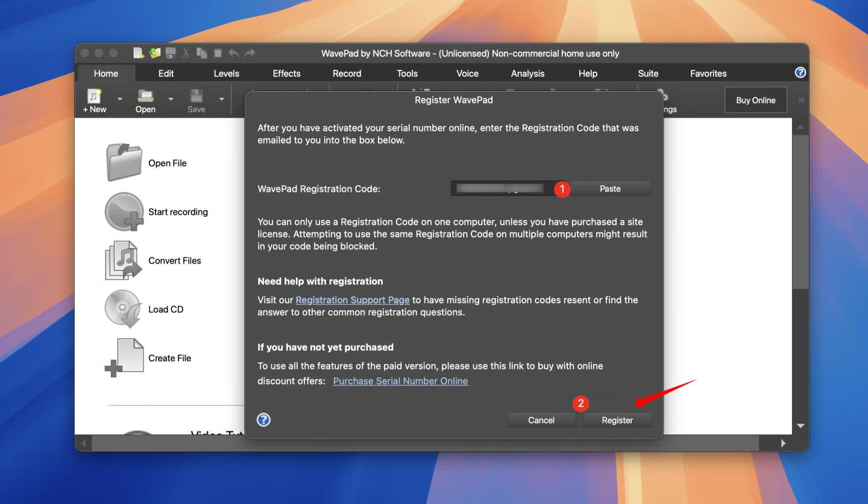This screenshot has width=868, height=504.
Task: Click the Convert Files icon
Action: tap(124, 260)
